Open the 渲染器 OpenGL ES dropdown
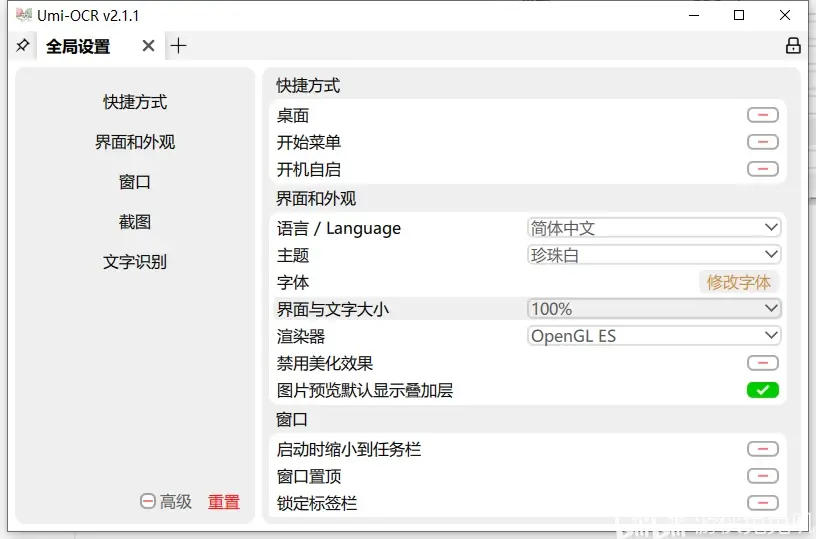816x539 pixels. click(654, 336)
